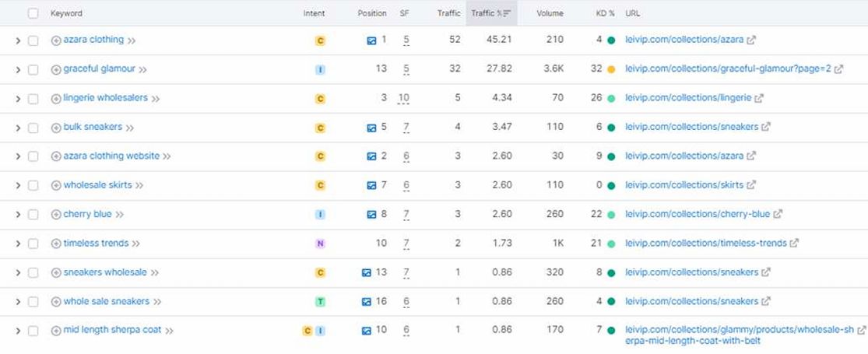The height and width of the screenshot is (354, 868).
Task: Click the N intent badge for timeless trends
Action: pos(320,244)
